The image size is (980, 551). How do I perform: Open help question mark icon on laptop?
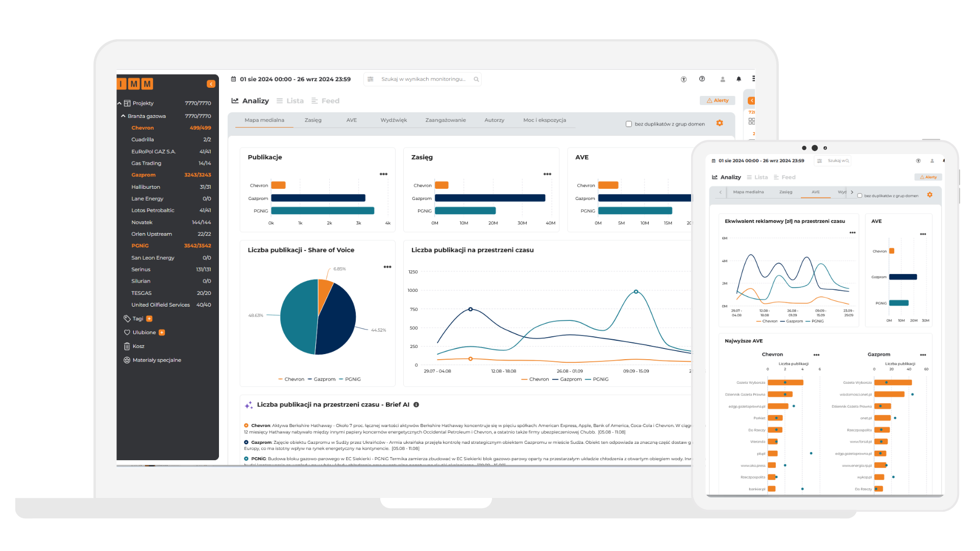tap(702, 79)
